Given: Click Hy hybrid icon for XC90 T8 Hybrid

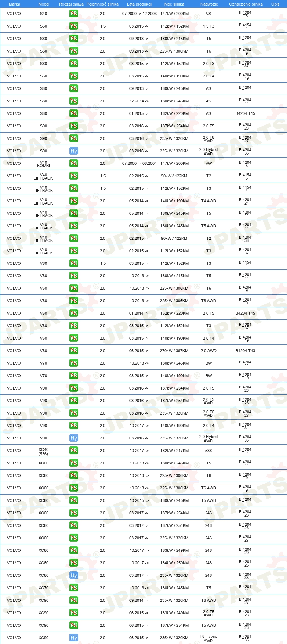Looking at the screenshot, I should [73, 638].
